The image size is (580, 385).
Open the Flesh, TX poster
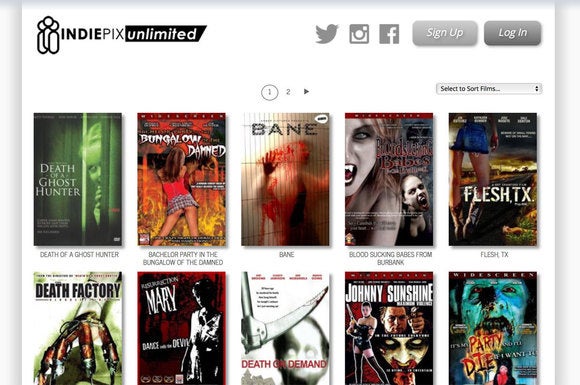[493, 179]
